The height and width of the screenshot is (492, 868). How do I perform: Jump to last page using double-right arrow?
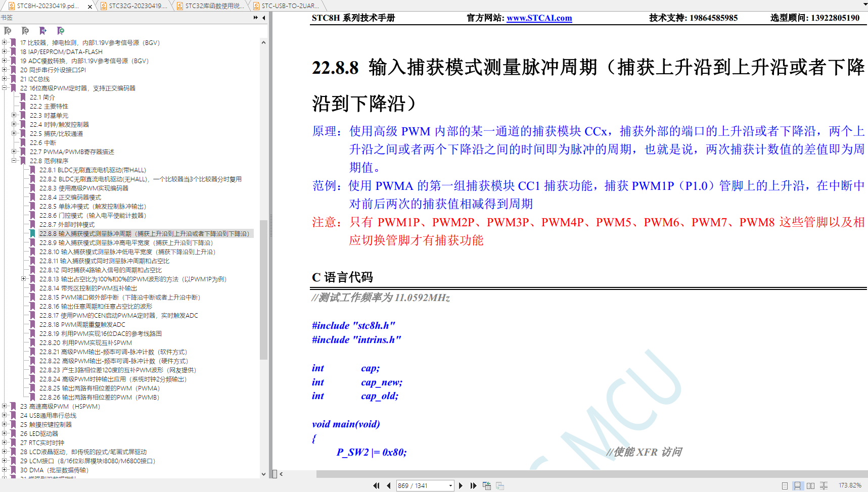473,485
